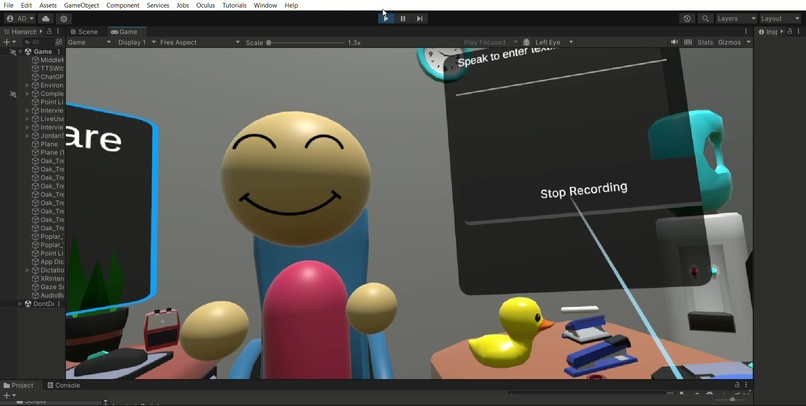Image resolution: width=806 pixels, height=406 pixels.
Task: Open the Game view mode dropdown
Action: pyautogui.click(x=89, y=42)
